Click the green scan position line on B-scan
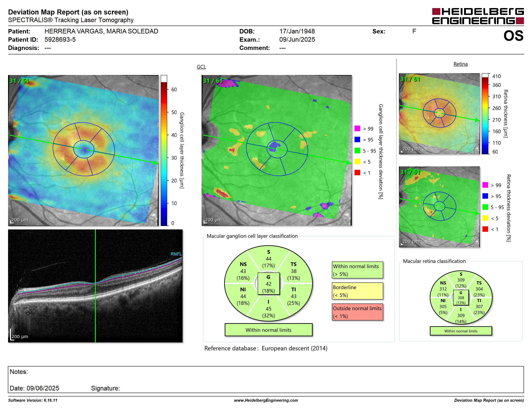The width and height of the screenshot is (532, 411). [95, 286]
